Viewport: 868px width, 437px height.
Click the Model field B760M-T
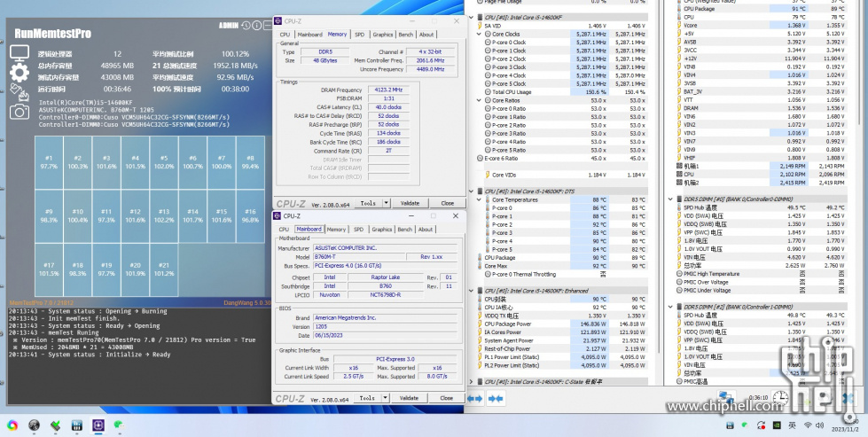(x=359, y=257)
